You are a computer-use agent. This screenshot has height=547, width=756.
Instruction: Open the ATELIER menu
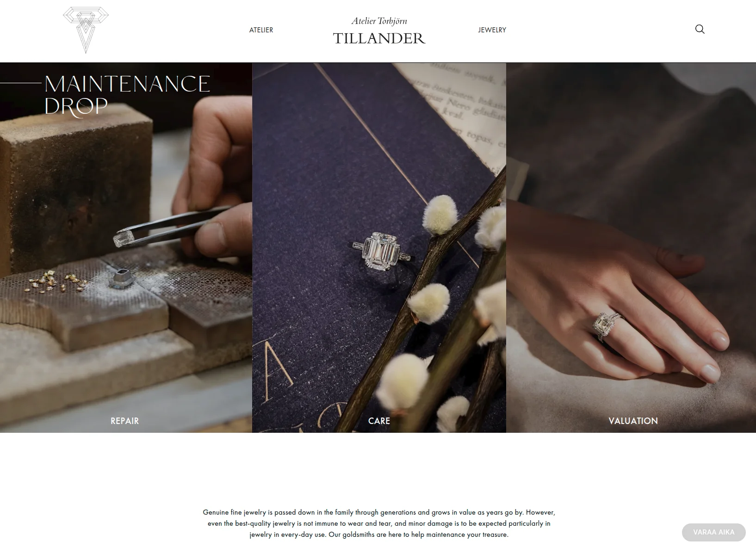[261, 30]
